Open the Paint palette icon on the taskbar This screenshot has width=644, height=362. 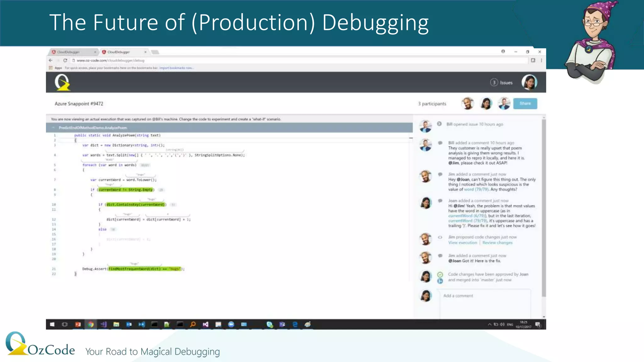[x=308, y=324]
